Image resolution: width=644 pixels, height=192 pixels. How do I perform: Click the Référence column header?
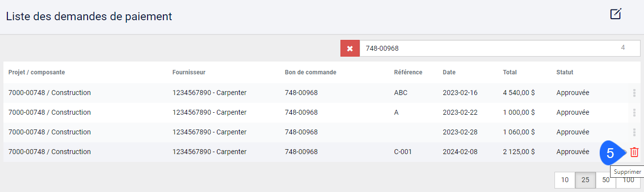tap(408, 72)
